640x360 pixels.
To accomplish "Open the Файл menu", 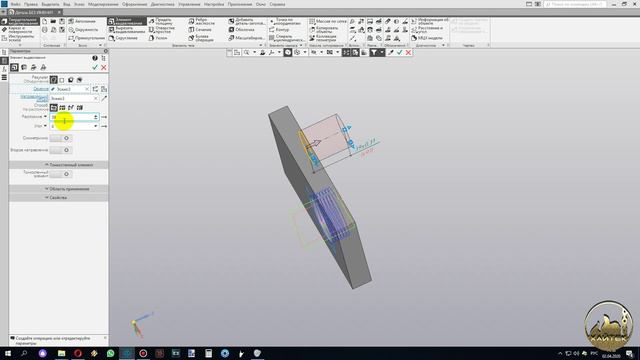I will pos(16,4).
